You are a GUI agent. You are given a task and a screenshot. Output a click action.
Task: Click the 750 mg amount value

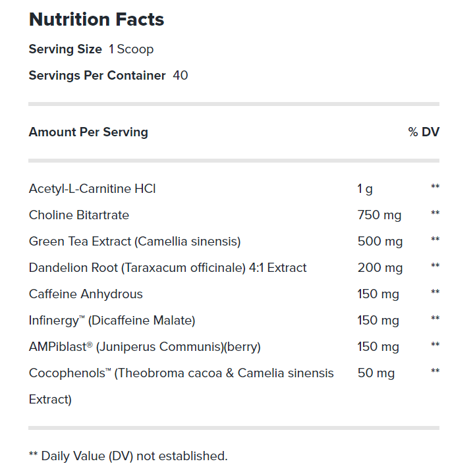pos(379,215)
